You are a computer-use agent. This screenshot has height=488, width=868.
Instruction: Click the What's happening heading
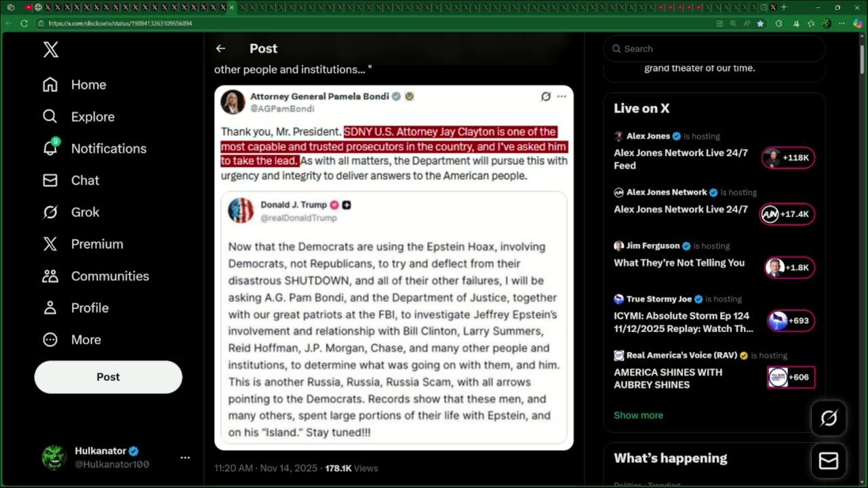point(670,458)
